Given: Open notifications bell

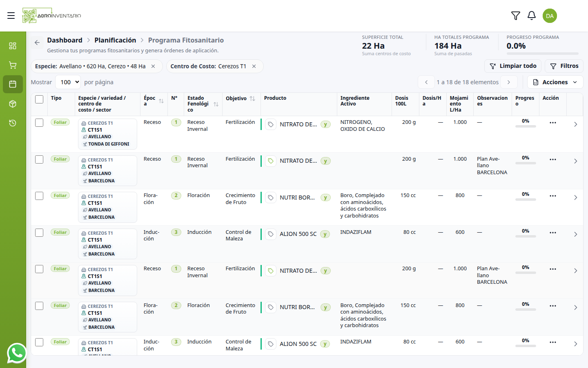Looking at the screenshot, I should click(531, 16).
